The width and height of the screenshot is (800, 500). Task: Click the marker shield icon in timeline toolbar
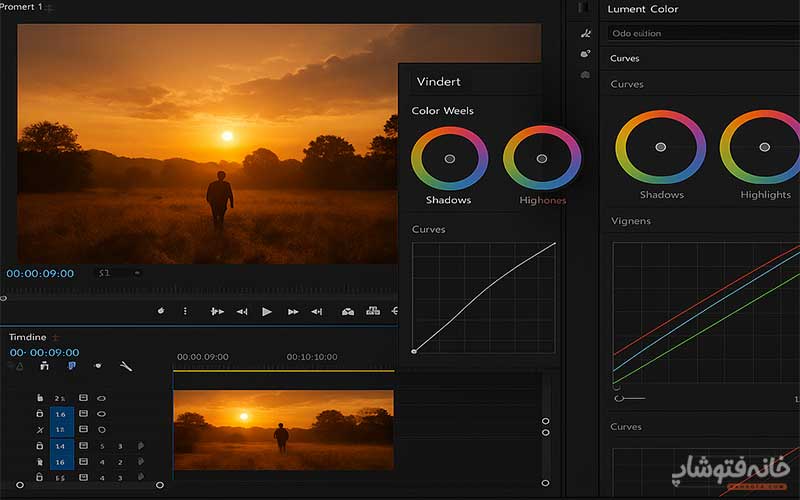coord(98,365)
